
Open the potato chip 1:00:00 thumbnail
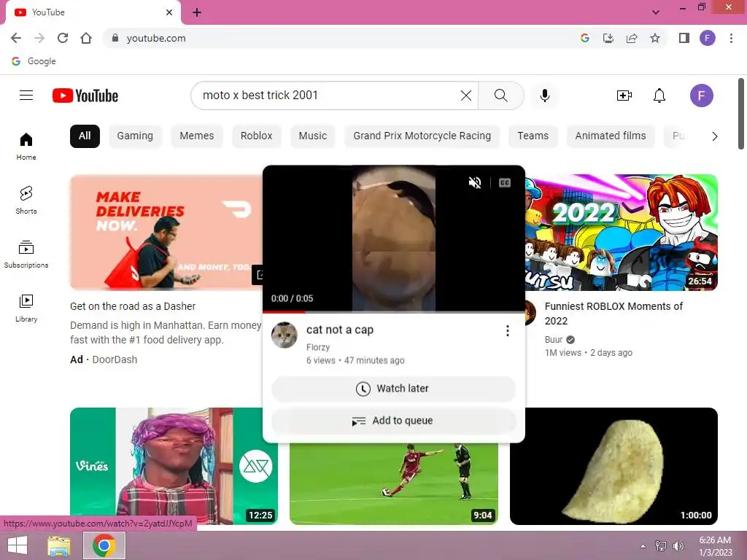pos(614,466)
